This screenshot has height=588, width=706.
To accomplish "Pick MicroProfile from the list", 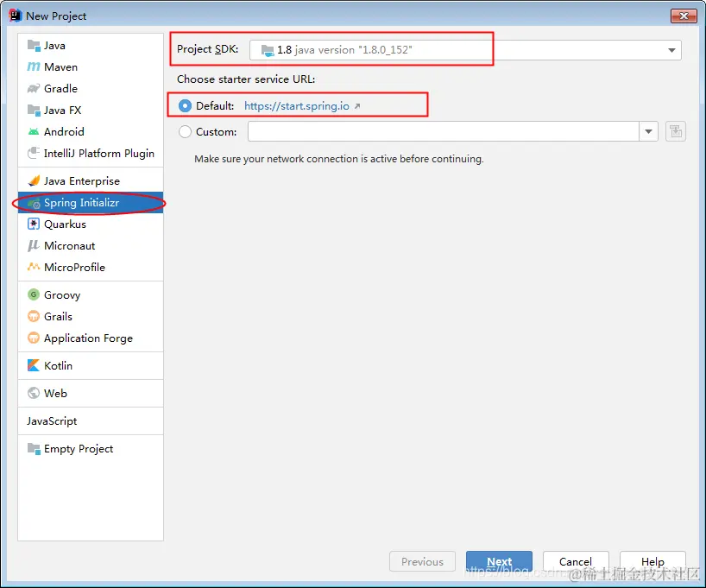I will [x=91, y=268].
